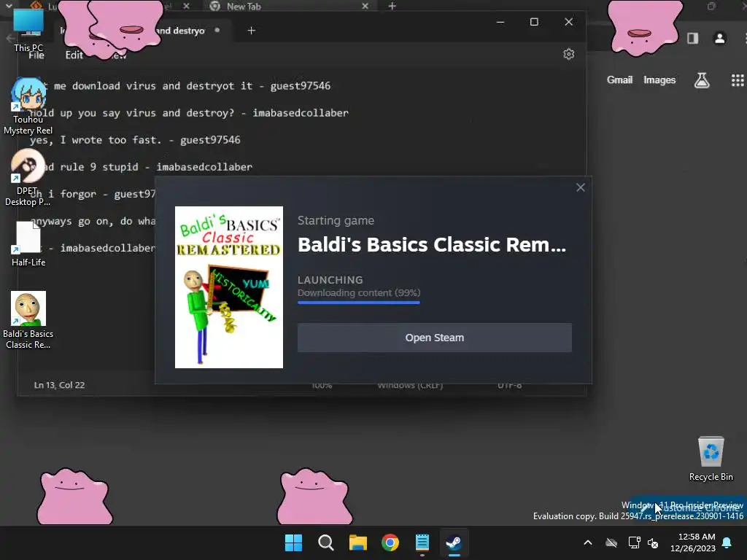
Task: Click Customize Chrome button
Action: (689, 507)
